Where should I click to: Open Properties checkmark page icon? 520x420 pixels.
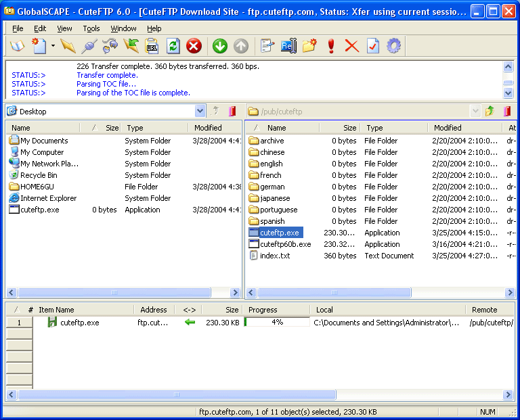coord(373,46)
